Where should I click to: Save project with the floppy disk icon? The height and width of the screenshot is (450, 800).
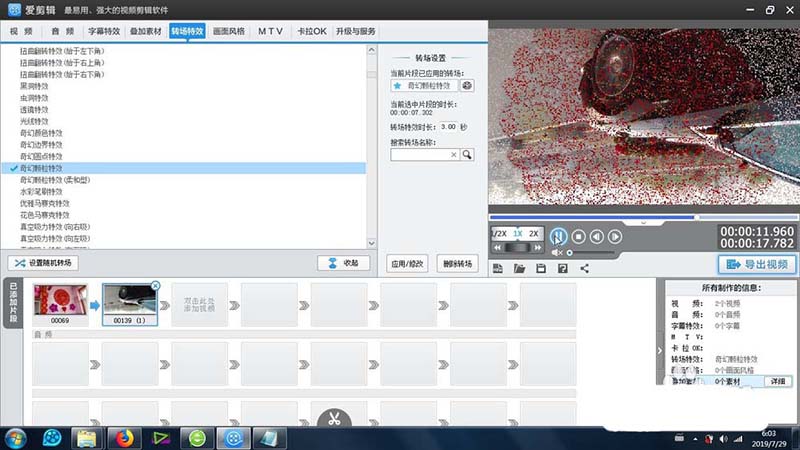coord(541,268)
